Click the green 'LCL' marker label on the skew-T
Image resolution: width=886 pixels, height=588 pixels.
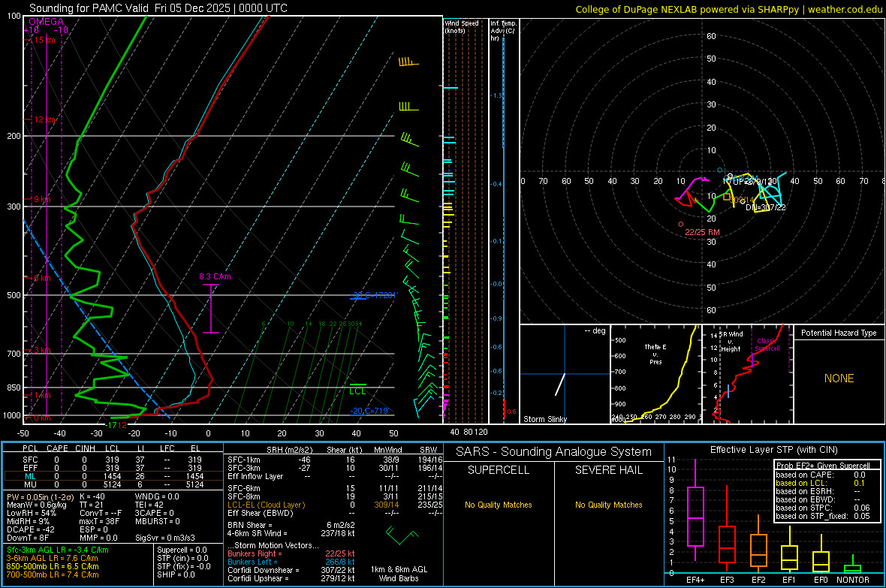pyautogui.click(x=357, y=391)
